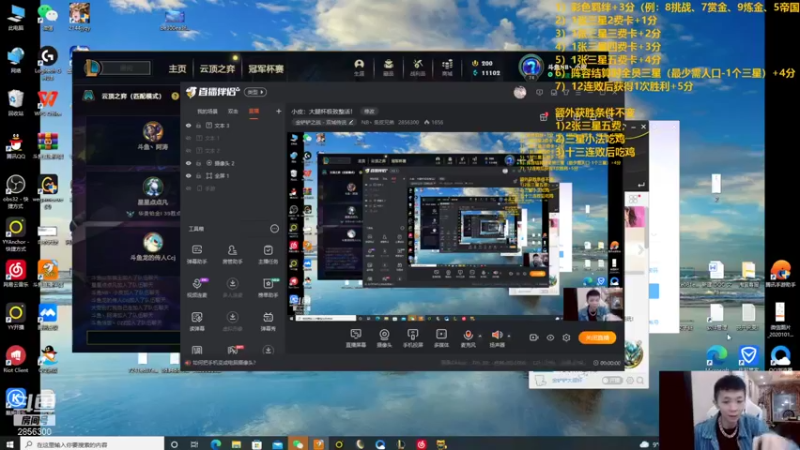Add a 摄像头 camera source
Screen dimensions: 800x450
[384, 338]
